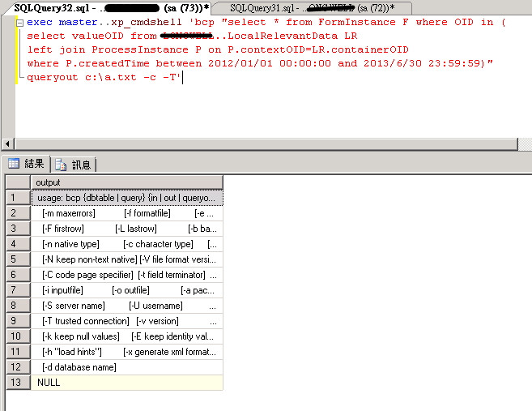Select the cell '[-h "load hints"]'

[127, 352]
